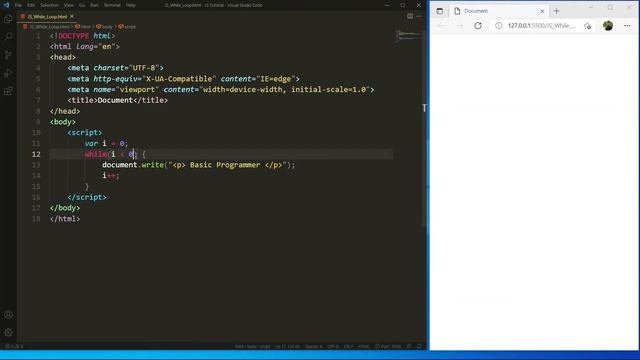
Task: Open the Source Control view
Action: 8,55
